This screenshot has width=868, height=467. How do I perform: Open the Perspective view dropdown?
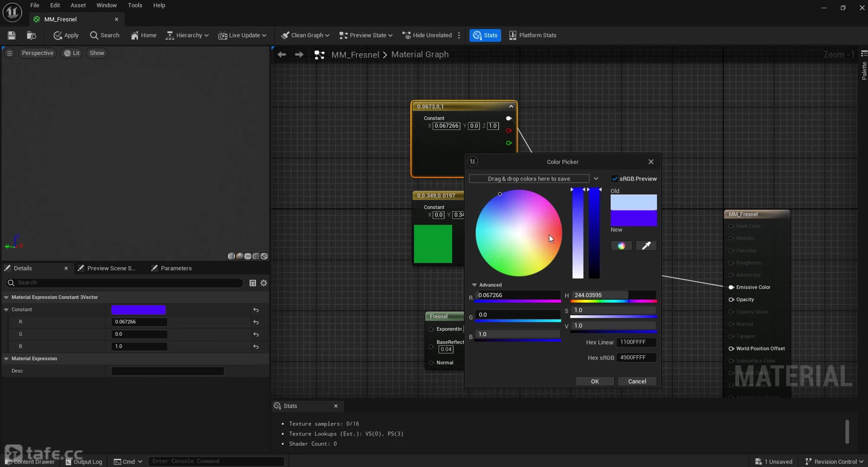38,53
